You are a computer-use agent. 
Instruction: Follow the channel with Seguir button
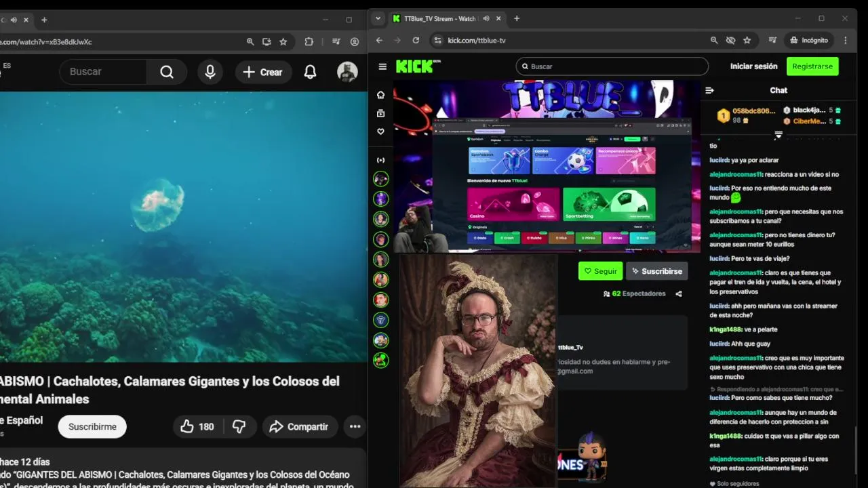point(600,271)
